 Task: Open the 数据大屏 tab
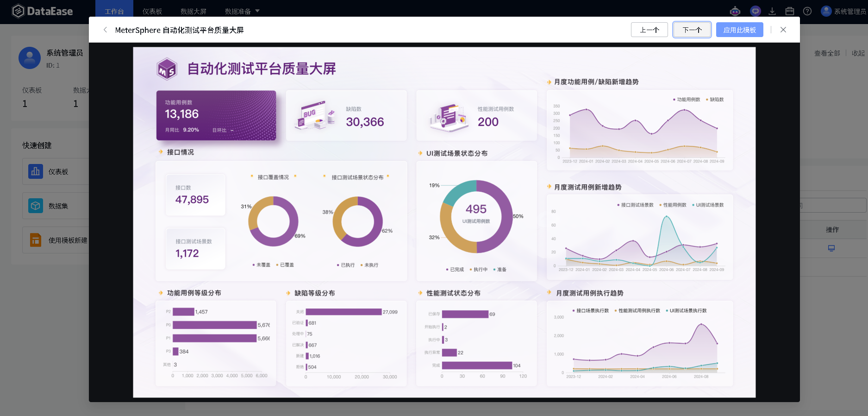coord(194,11)
